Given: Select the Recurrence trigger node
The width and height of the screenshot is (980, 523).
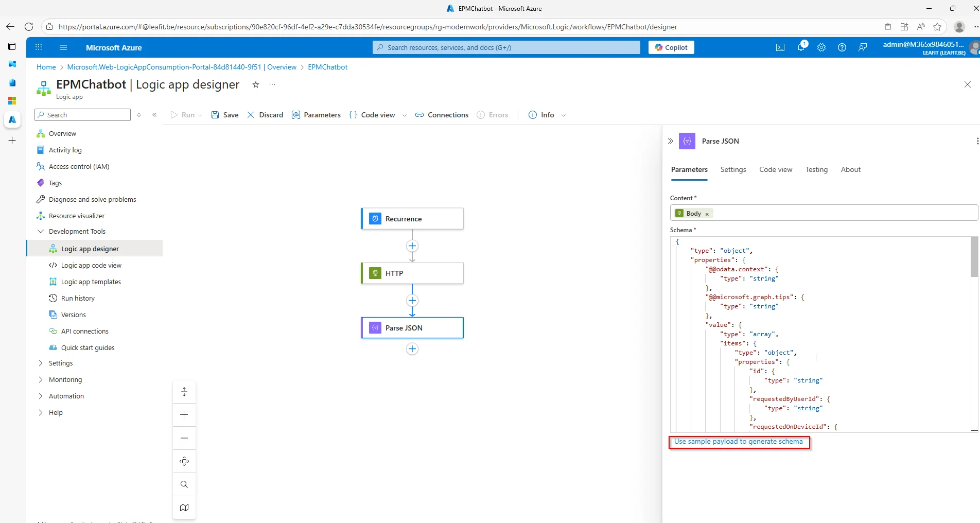Looking at the screenshot, I should click(412, 219).
